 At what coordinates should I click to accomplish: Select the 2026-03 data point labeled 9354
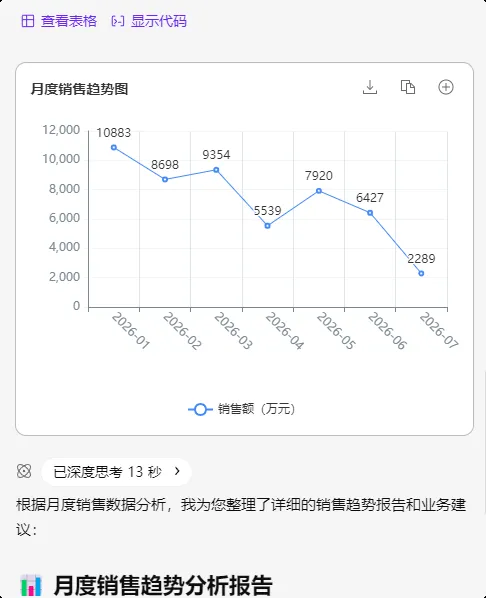click(216, 170)
